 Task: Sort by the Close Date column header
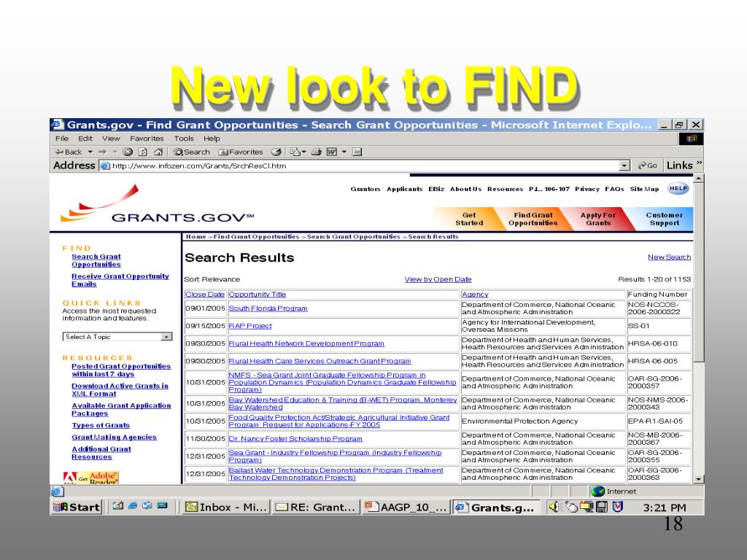pyautogui.click(x=205, y=295)
